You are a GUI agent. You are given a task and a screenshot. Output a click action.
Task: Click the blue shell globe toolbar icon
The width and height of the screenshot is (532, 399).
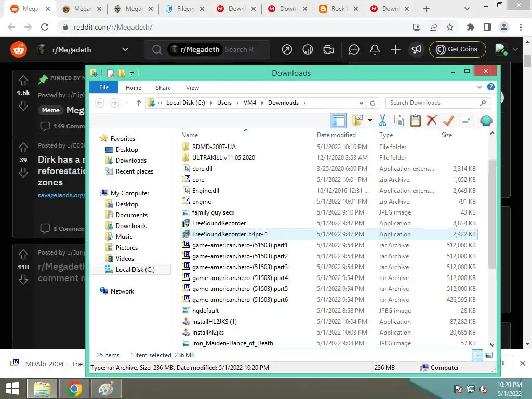486,121
